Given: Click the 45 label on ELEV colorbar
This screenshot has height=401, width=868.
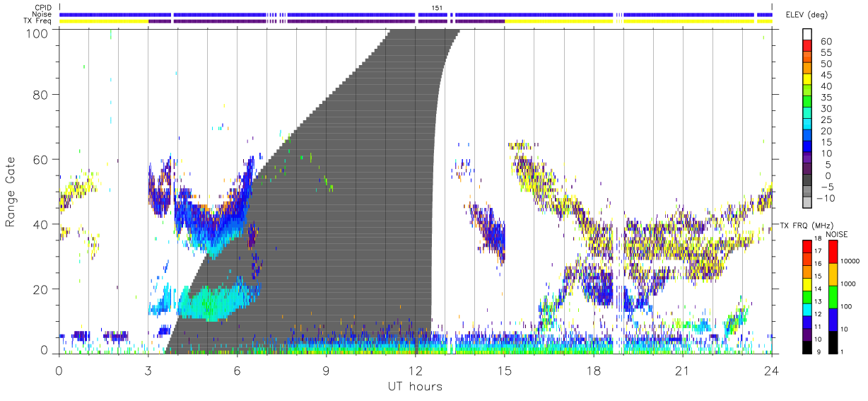Looking at the screenshot, I should 826,75.
